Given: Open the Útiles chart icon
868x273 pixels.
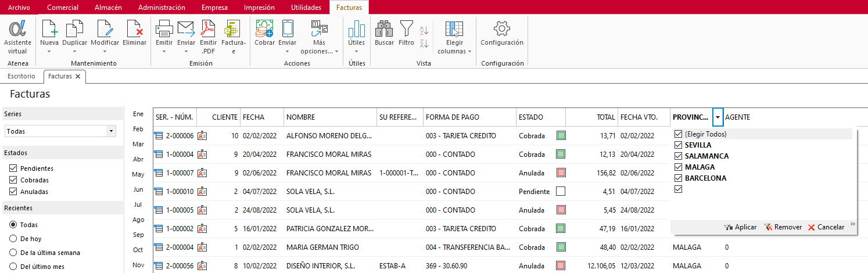Looking at the screenshot, I should click(x=356, y=29).
